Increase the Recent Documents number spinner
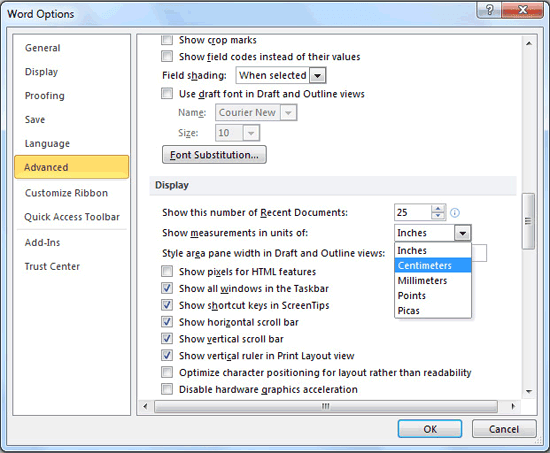Screen dimensions: 550x453 point(438,208)
